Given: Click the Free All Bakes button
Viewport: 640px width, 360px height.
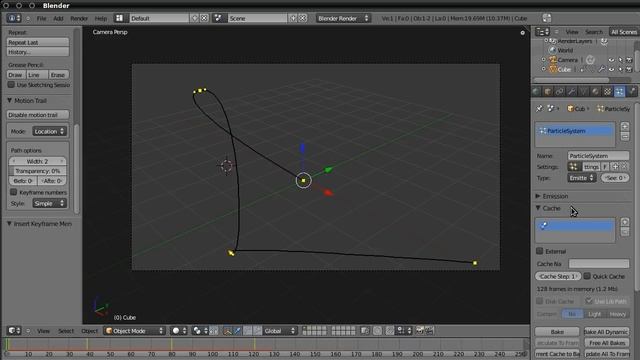Looking at the screenshot, I should pos(607,343).
